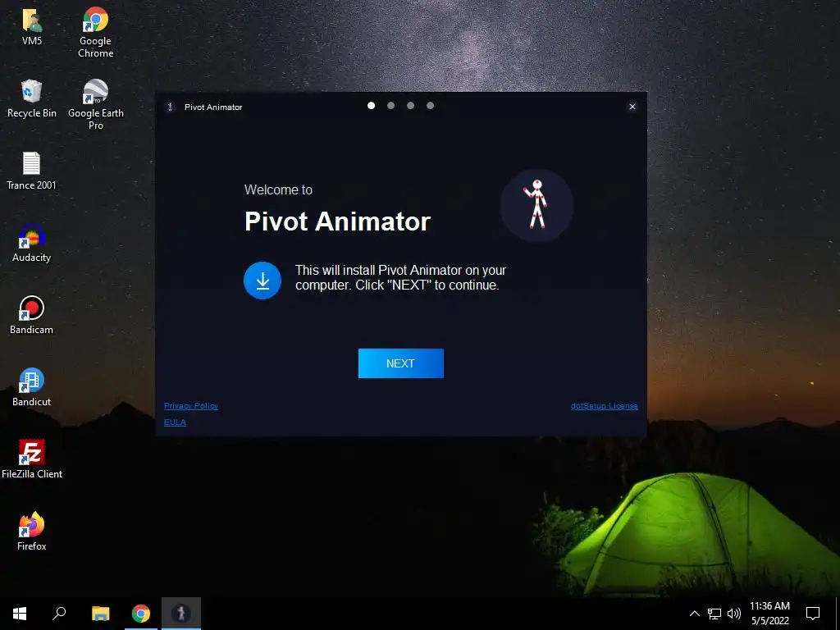The height and width of the screenshot is (630, 840).
Task: Switch to Chrome in the taskbar
Action: pyautogui.click(x=141, y=614)
